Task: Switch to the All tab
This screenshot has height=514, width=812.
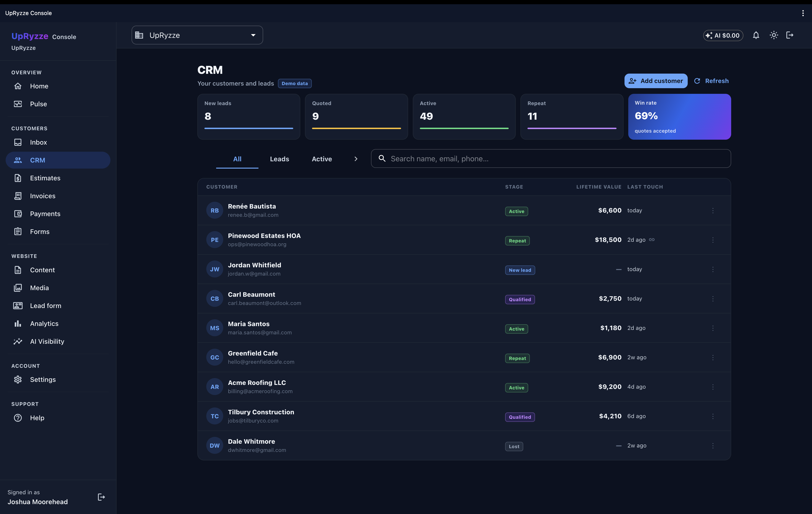Action: [x=237, y=159]
